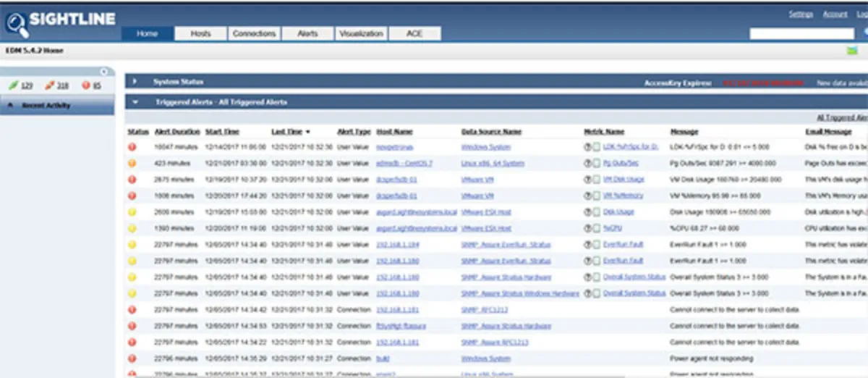
Task: Collapse the left sidebar with round arrow button
Action: click(104, 71)
